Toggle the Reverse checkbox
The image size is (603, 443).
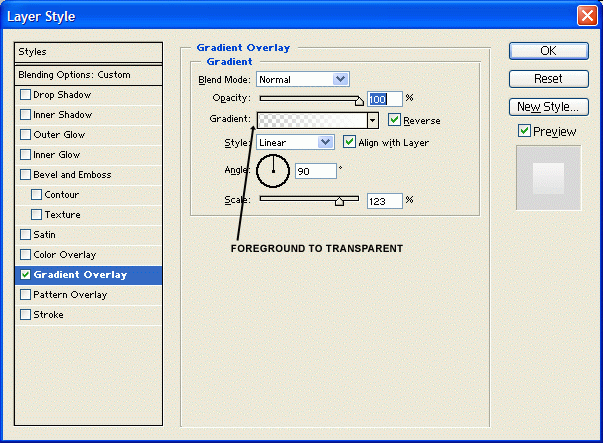(x=395, y=120)
